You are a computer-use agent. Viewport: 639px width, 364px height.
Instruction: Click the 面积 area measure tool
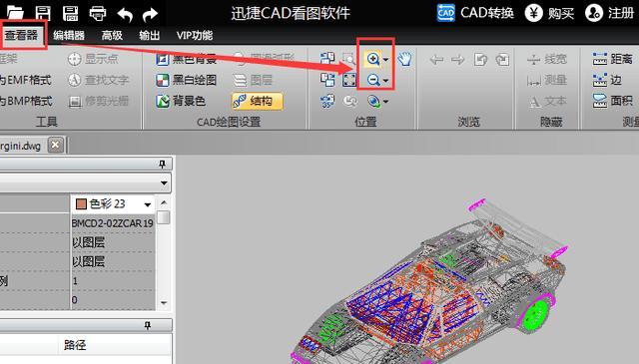(612, 101)
